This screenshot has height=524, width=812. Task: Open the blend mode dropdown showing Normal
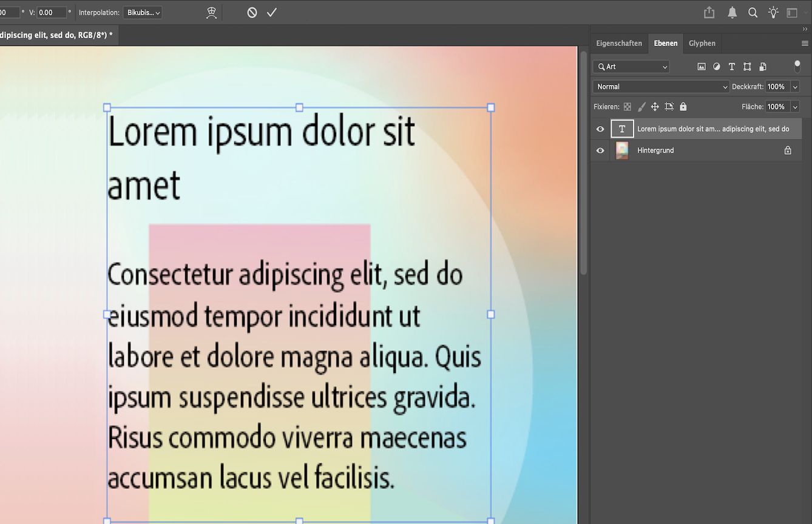pos(660,86)
